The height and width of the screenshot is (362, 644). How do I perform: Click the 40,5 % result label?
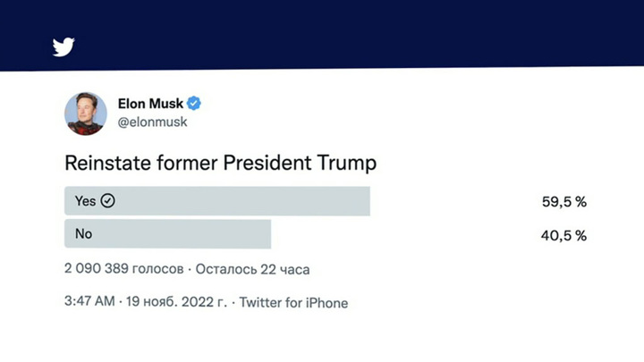click(563, 235)
